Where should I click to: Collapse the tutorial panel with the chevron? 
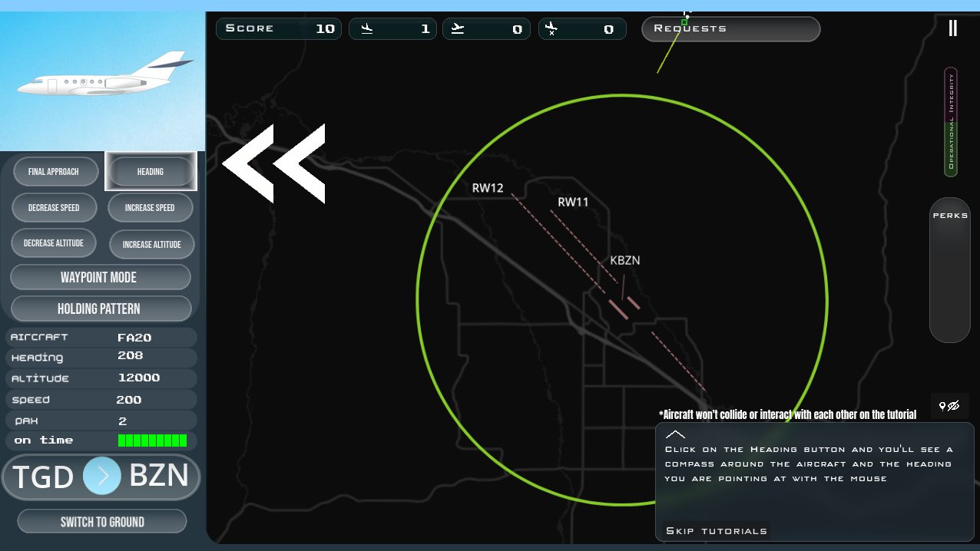click(675, 434)
